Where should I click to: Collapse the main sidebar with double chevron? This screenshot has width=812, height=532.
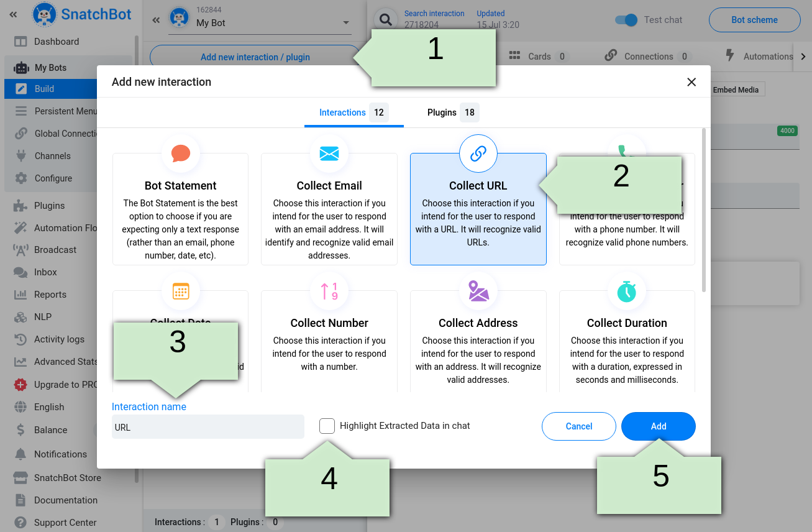13,15
